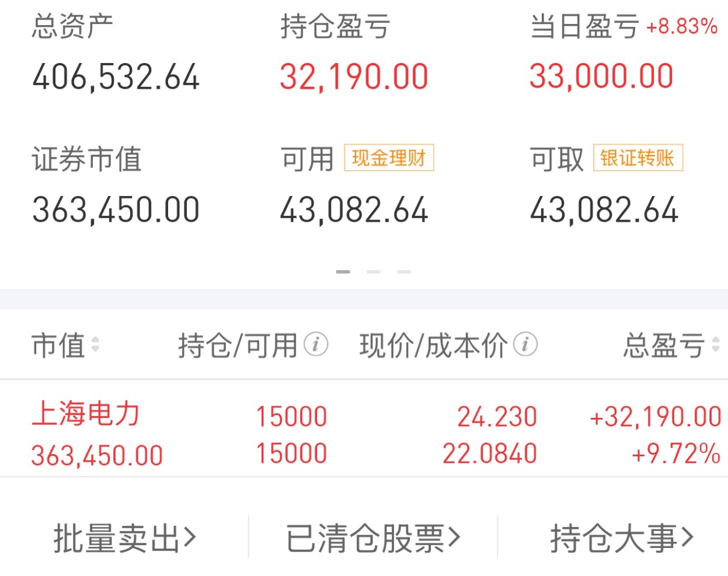
Task: Tap 上海电力 profit +32,190.00
Action: tap(655, 417)
